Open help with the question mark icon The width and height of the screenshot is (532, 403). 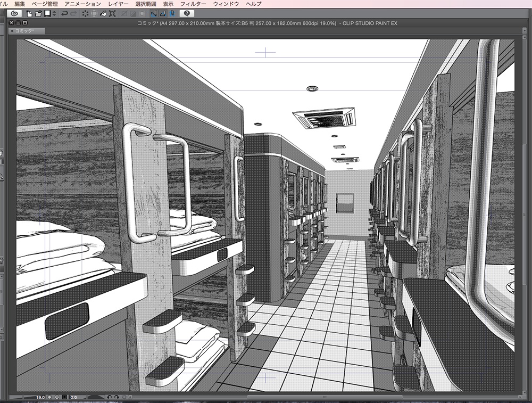pos(187,14)
